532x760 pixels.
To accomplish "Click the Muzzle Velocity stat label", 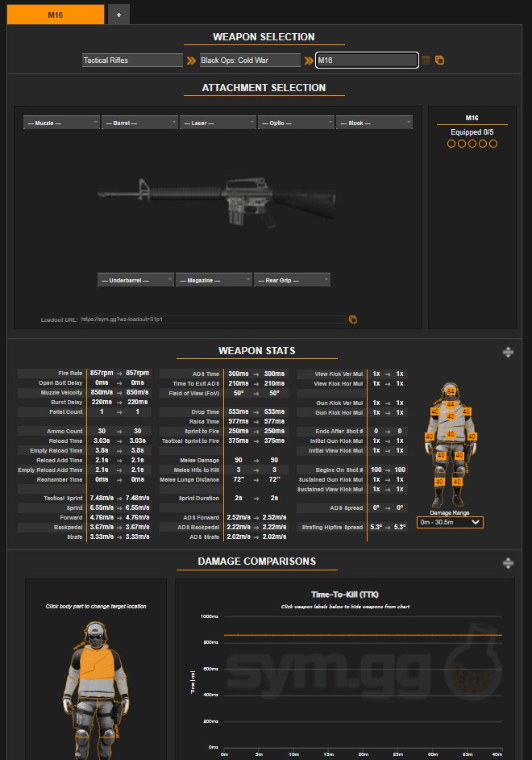I will tap(61, 393).
